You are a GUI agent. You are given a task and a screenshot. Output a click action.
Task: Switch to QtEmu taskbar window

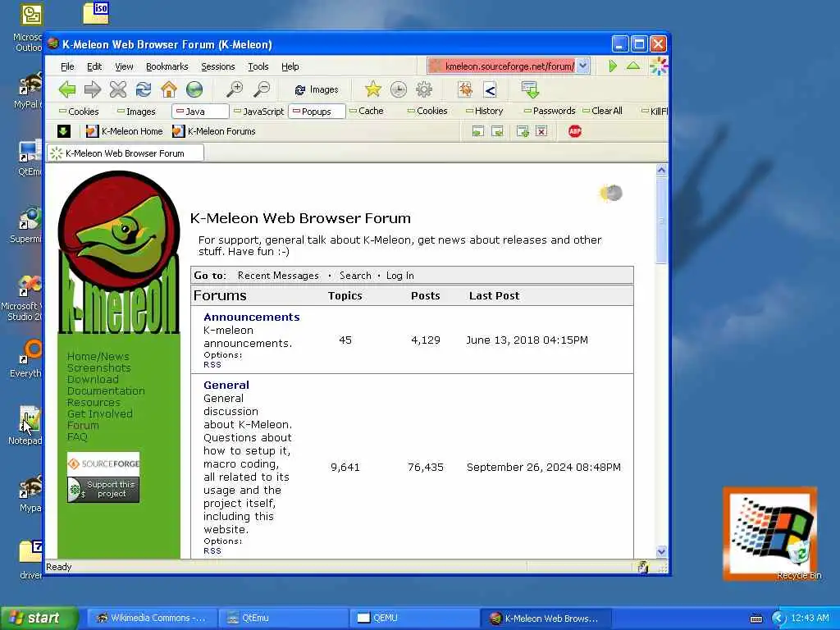click(x=283, y=618)
